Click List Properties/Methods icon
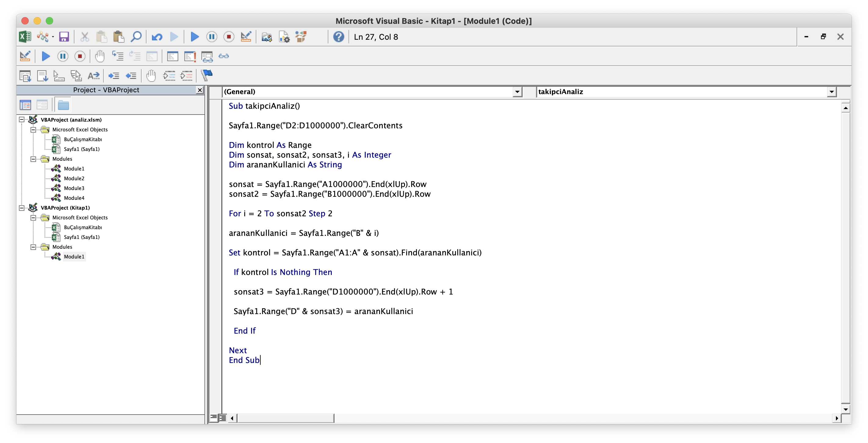868x443 pixels. [x=25, y=75]
